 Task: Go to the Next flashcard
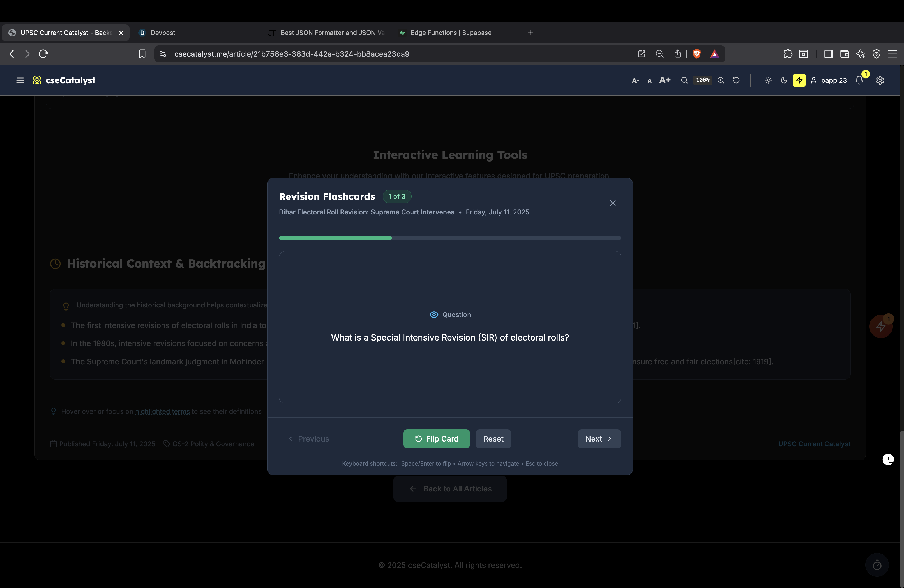tap(599, 439)
